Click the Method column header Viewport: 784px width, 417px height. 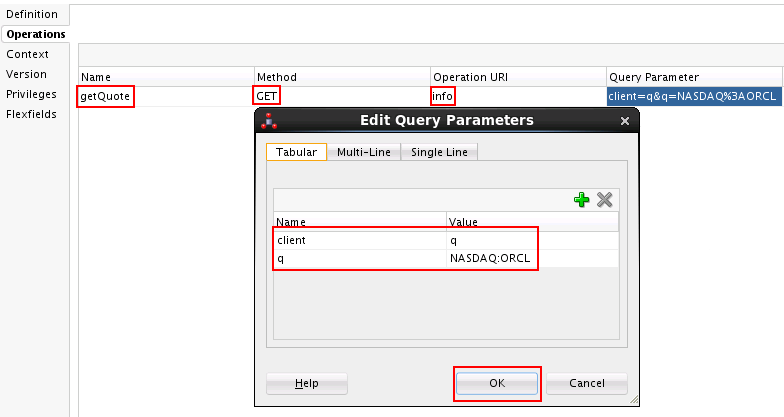point(342,77)
